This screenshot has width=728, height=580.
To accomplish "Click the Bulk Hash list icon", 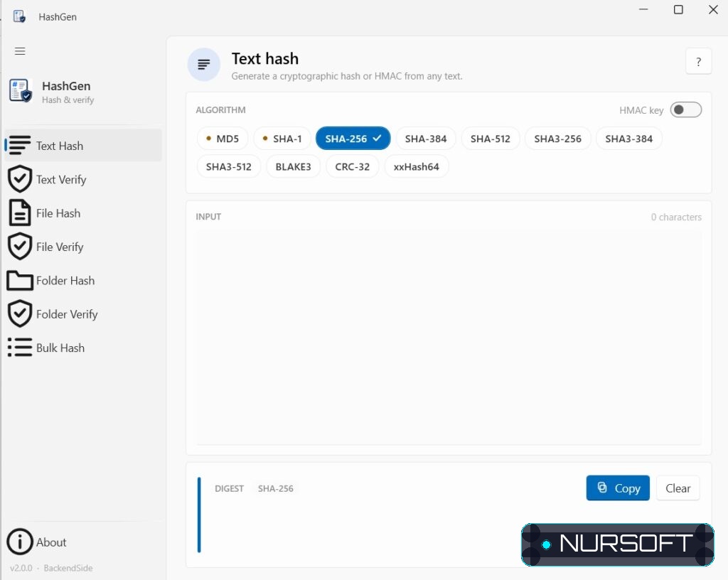I will point(20,348).
